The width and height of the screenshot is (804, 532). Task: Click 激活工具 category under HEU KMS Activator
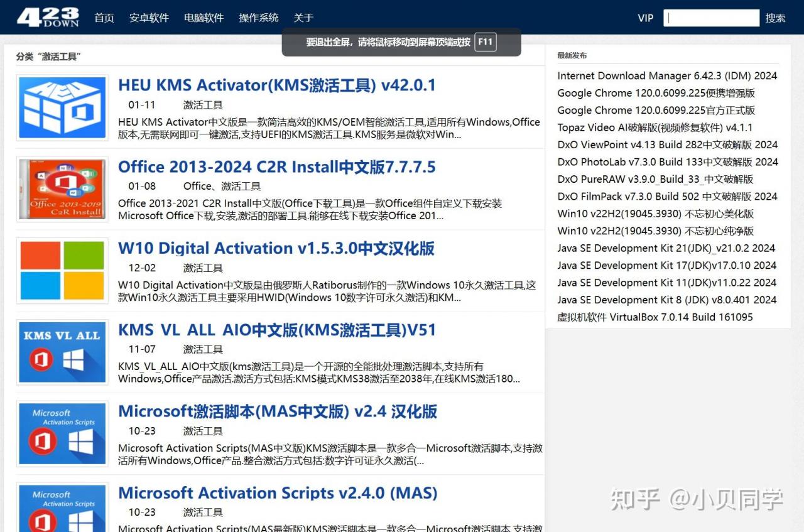pyautogui.click(x=203, y=105)
